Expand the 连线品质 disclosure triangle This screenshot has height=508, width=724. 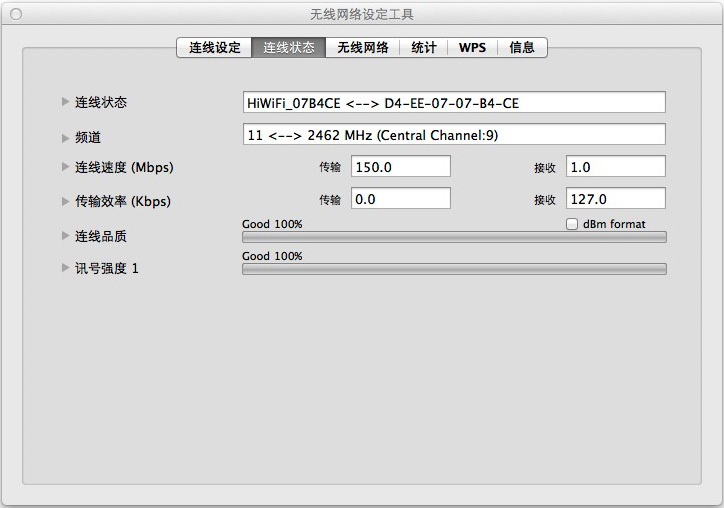pos(65,236)
